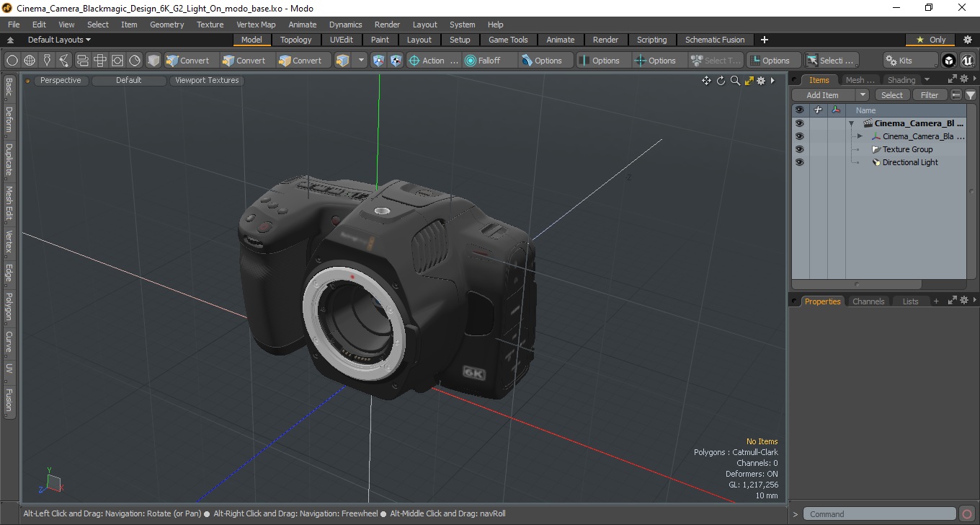Switch to the UVEdit layout tab

[342, 40]
